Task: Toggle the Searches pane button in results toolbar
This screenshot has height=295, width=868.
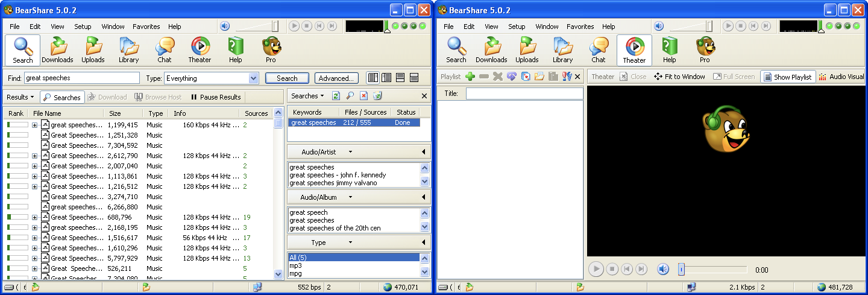Action: [61, 97]
